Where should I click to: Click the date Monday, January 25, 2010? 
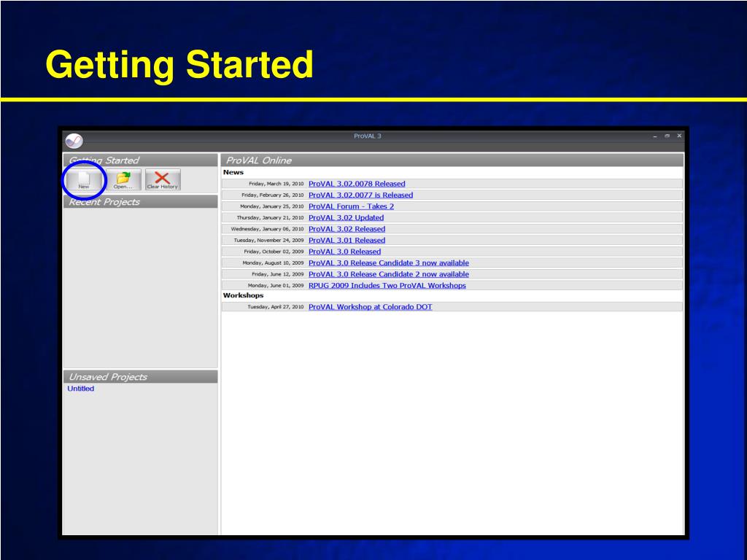[x=272, y=206]
